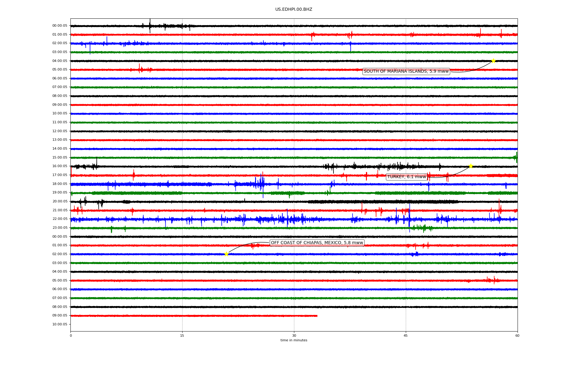Click the yellow star for the Mariana Islands event
This screenshot has height=368, width=588.
point(493,61)
